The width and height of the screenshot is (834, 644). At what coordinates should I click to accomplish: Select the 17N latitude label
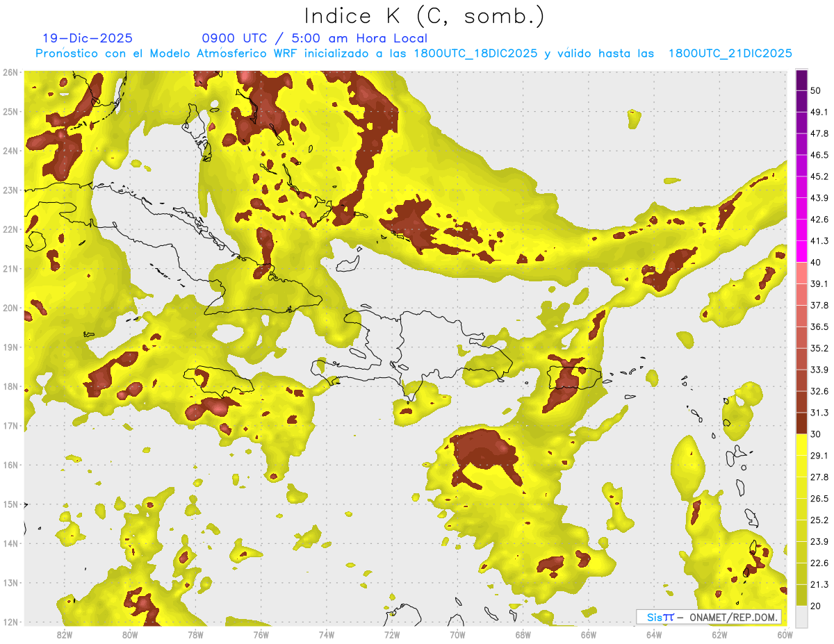[10, 426]
